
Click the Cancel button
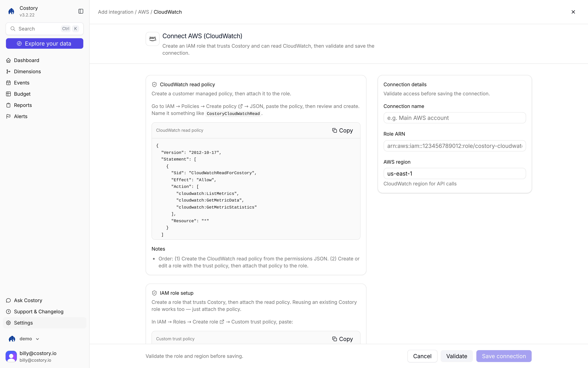[422, 356]
